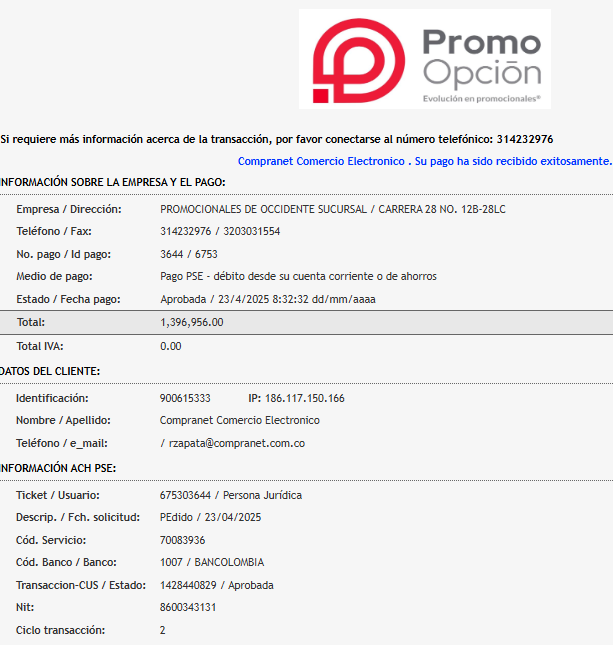Image resolution: width=613 pixels, height=645 pixels.
Task: Click the payment number 3644 / 6753
Action: click(x=189, y=254)
